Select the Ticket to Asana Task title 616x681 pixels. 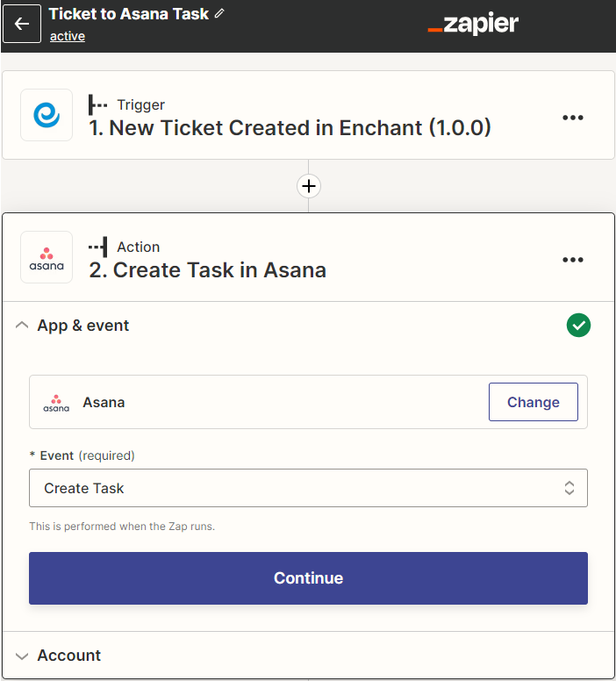129,14
